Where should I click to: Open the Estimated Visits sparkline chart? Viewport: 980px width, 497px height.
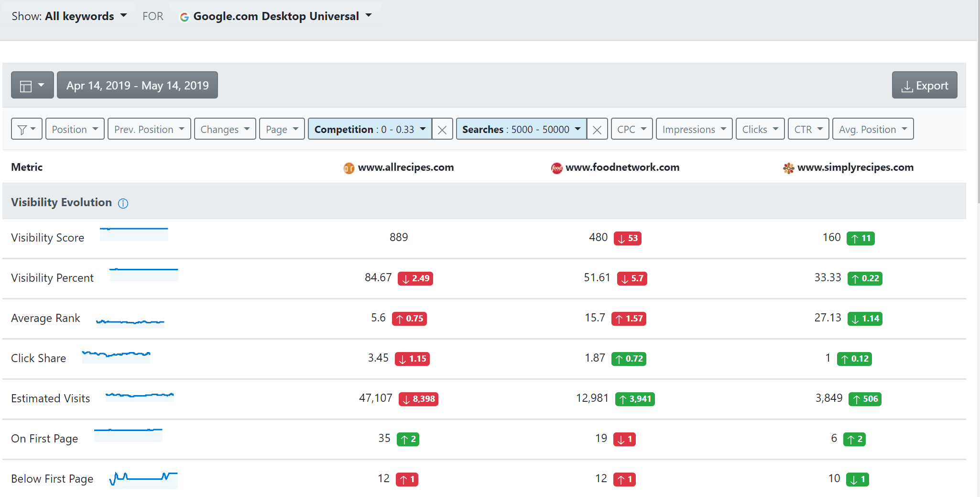tap(140, 396)
